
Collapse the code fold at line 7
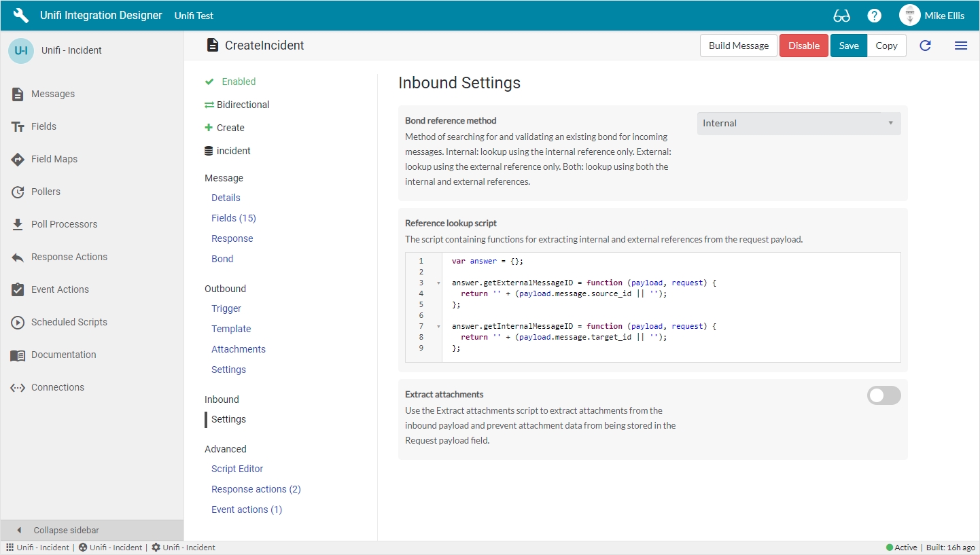(438, 326)
